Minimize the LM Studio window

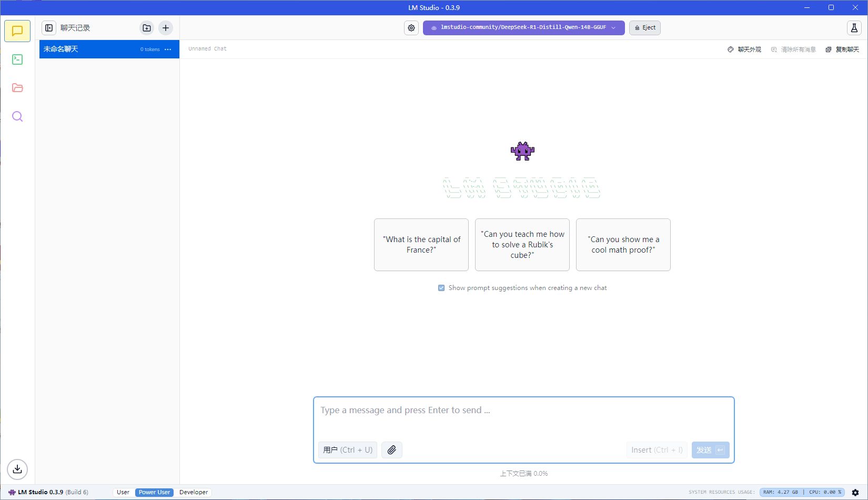(x=807, y=7)
